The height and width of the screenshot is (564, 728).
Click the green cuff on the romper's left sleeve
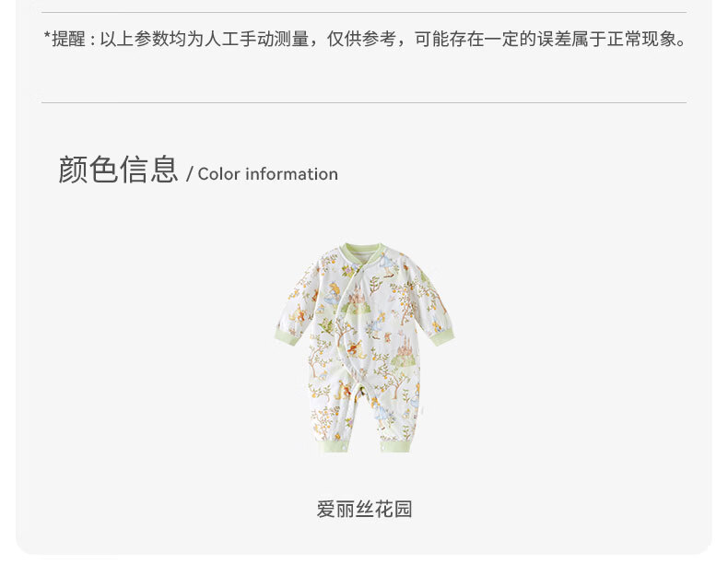pyautogui.click(x=287, y=335)
